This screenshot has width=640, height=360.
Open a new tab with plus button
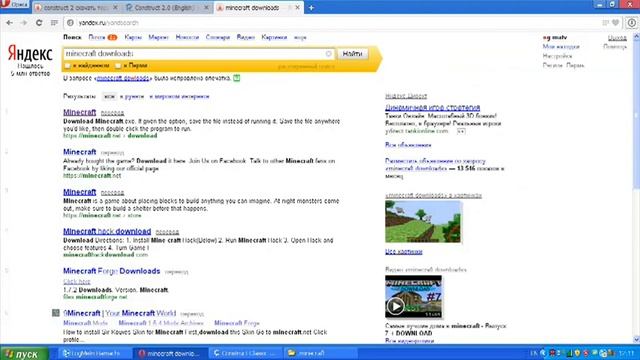[x=311, y=8]
